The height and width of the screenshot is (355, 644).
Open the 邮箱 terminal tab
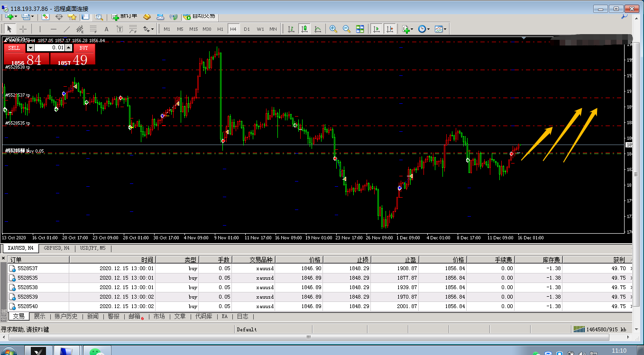pyautogui.click(x=135, y=316)
